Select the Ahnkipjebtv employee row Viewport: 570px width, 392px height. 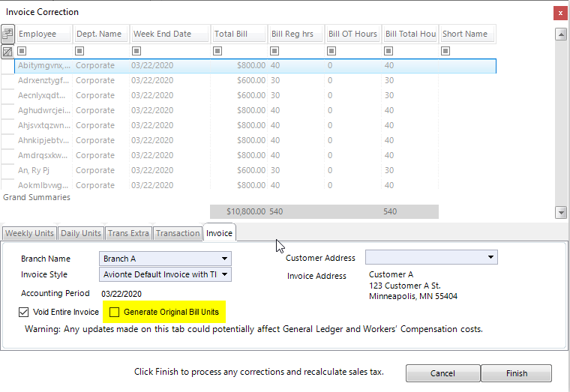pyautogui.click(x=255, y=140)
